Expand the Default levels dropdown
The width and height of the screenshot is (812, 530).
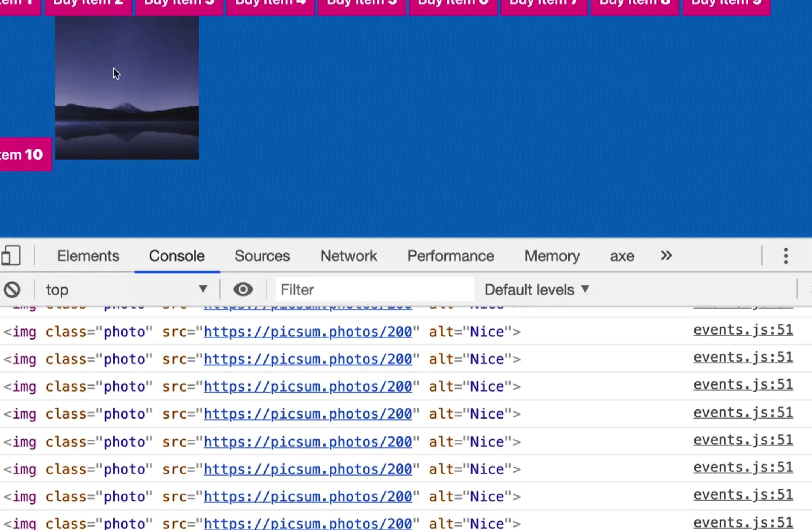tap(537, 290)
